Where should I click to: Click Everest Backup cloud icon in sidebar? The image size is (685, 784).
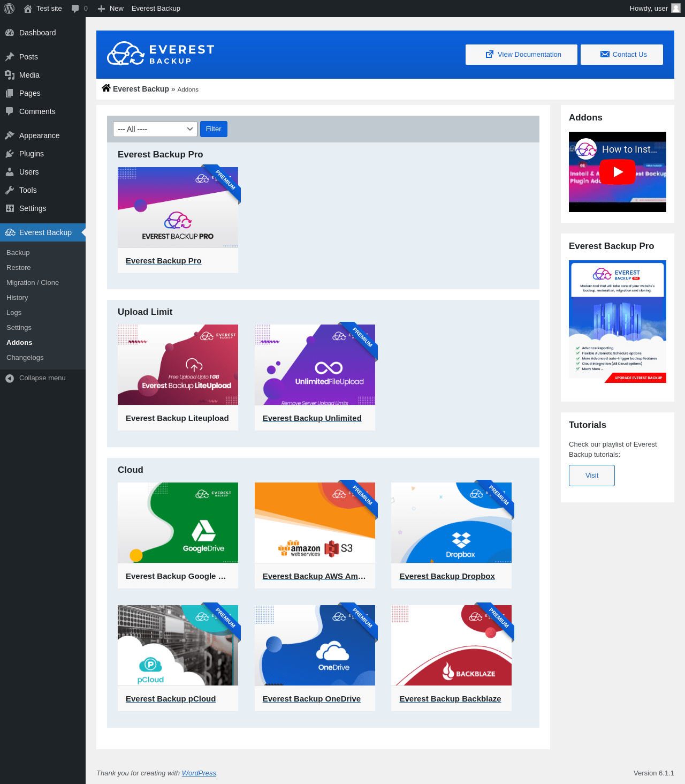(x=10, y=232)
